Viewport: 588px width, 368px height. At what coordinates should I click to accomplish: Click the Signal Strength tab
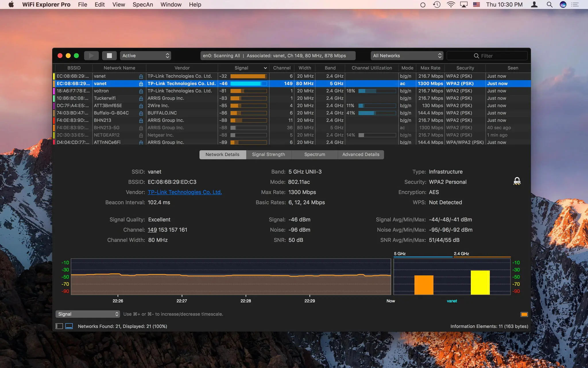(268, 154)
